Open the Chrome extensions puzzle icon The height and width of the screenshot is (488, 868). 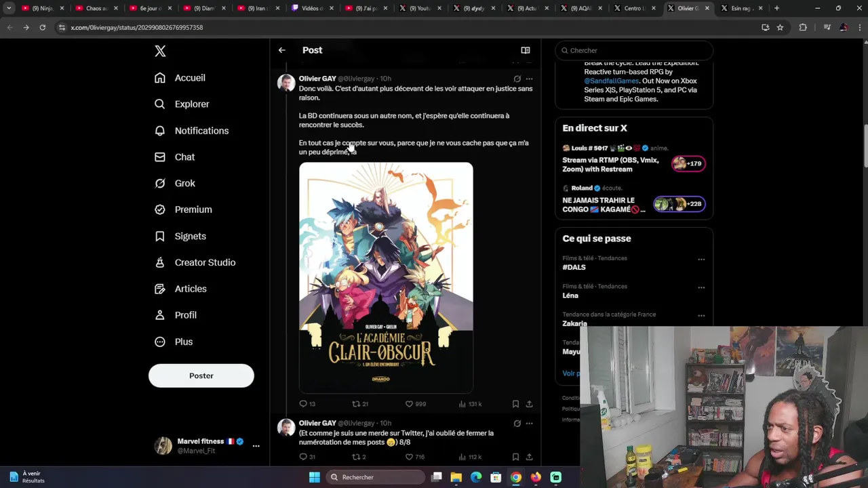click(803, 27)
